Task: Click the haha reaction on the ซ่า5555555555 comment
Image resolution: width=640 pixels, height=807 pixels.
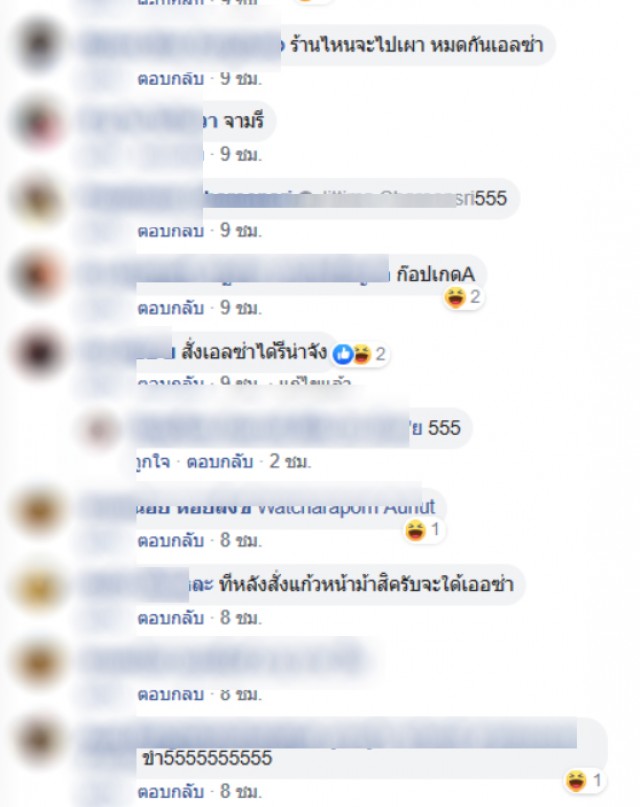Action: [576, 781]
